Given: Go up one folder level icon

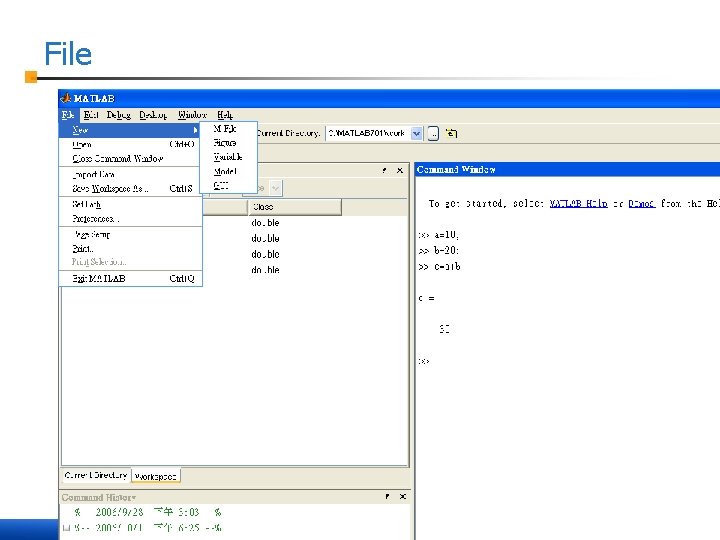Looking at the screenshot, I should (451, 133).
